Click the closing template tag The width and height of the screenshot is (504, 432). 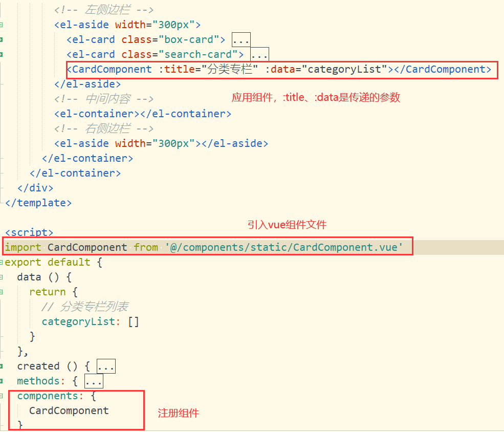(x=38, y=203)
